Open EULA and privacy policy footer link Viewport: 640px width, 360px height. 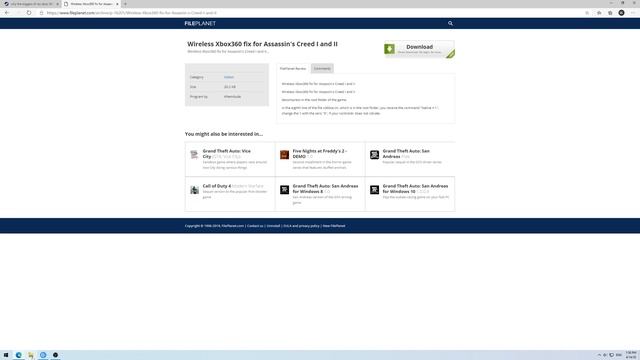tap(301, 226)
